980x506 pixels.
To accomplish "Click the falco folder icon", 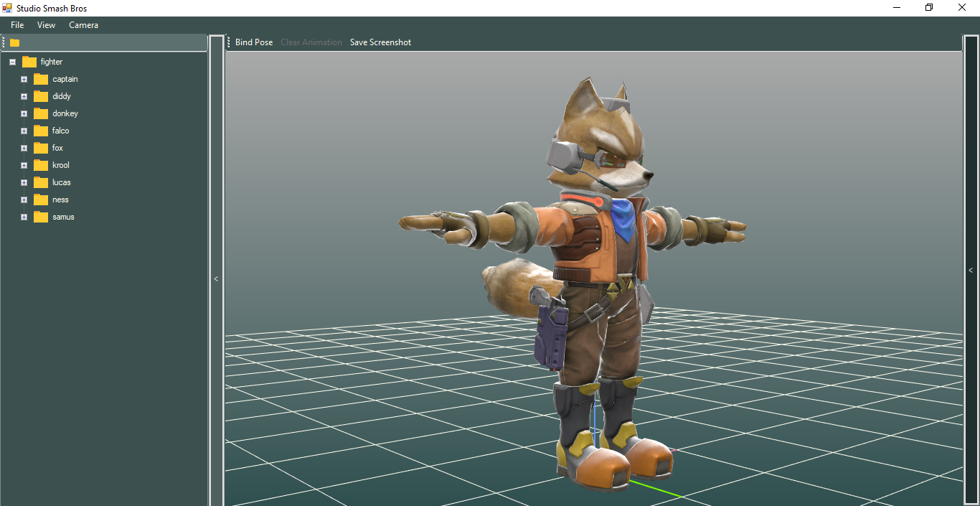I will [41, 131].
